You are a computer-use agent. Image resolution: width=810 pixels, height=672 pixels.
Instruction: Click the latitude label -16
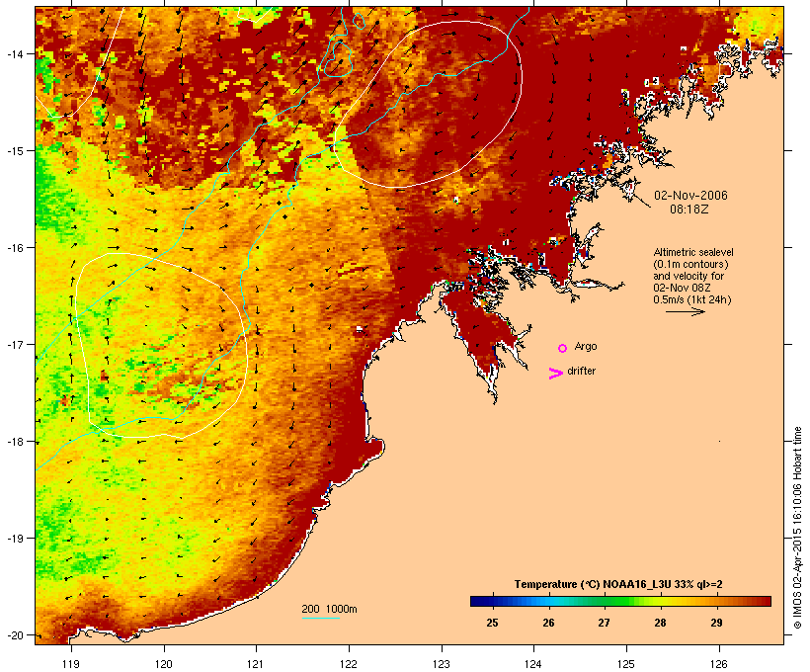14,248
